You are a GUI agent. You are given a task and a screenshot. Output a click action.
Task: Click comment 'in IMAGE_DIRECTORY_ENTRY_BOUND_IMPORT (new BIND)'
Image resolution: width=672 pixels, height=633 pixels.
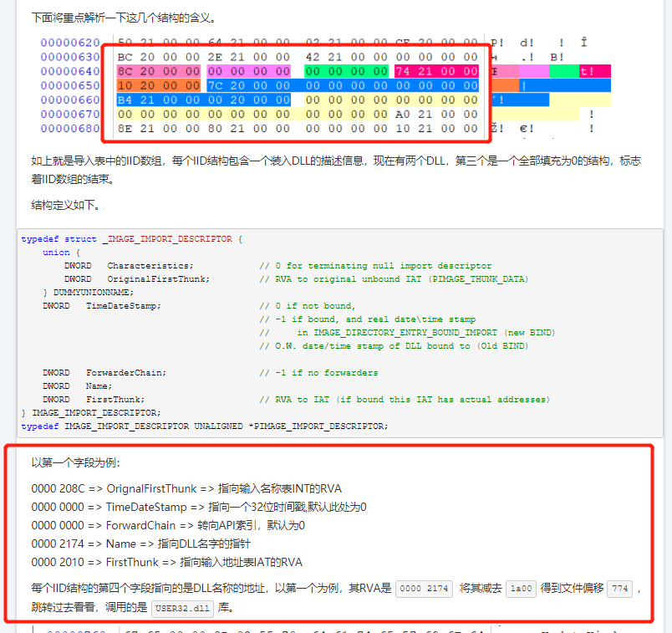coord(407,332)
